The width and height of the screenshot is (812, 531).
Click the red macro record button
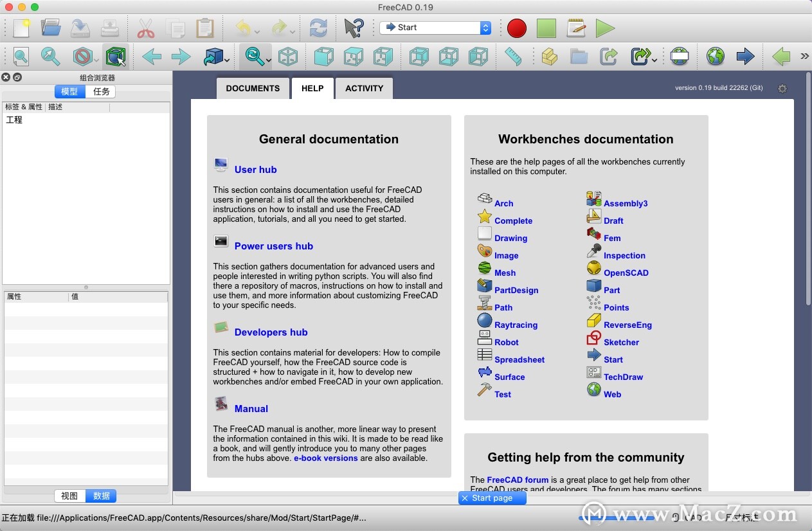click(x=516, y=28)
